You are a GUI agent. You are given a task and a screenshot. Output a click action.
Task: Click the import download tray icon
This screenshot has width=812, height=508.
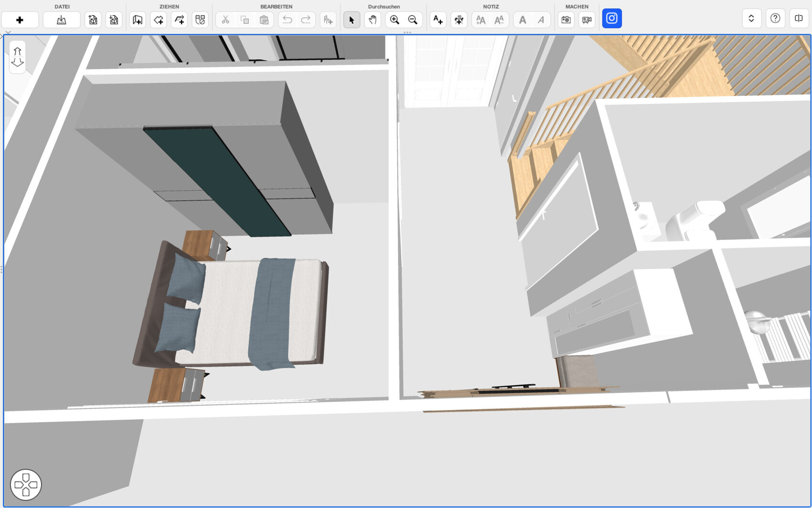click(61, 20)
